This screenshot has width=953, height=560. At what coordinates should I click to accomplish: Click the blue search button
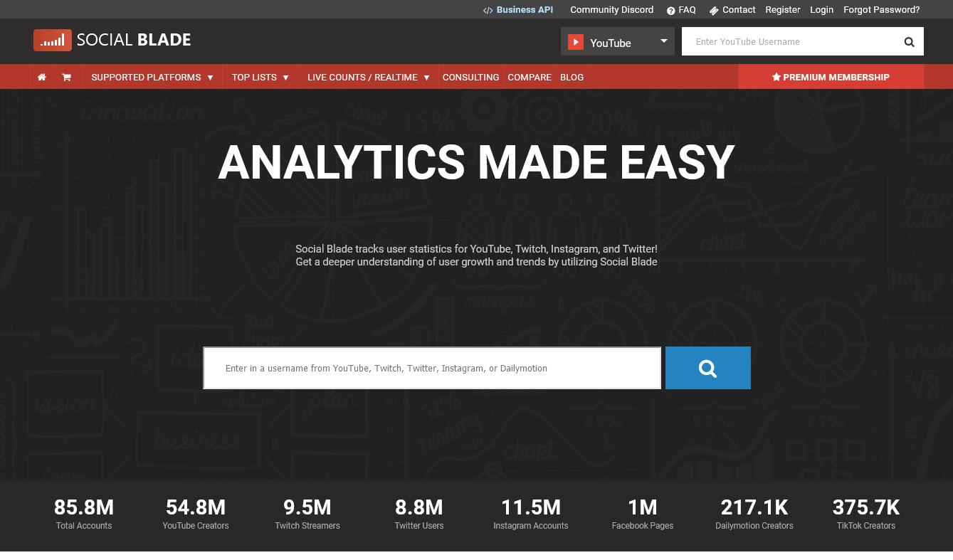click(x=708, y=368)
